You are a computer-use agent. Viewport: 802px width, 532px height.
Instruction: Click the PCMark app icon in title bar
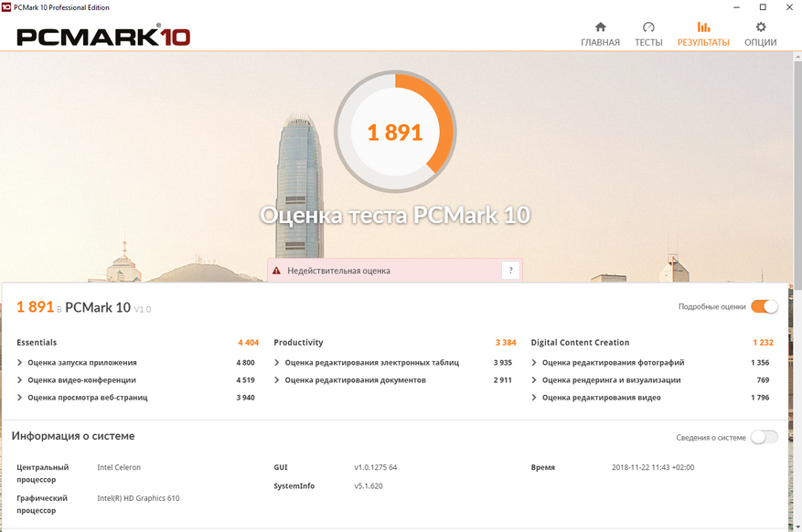coord(7,7)
